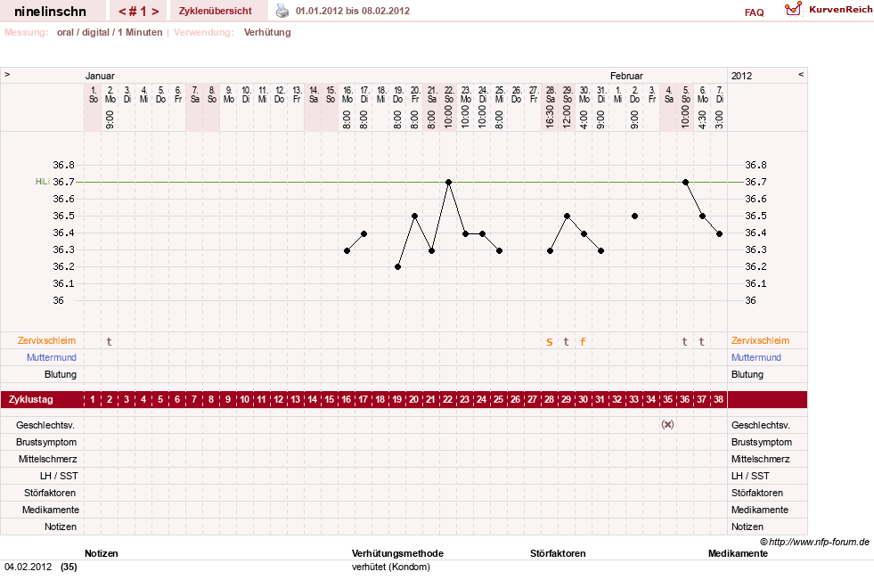Click the Februar month header
The width and height of the screenshot is (874, 588).
tap(626, 76)
